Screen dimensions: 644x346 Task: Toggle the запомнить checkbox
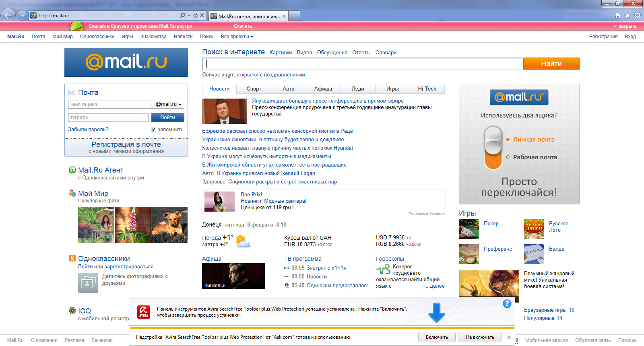pyautogui.click(x=153, y=130)
